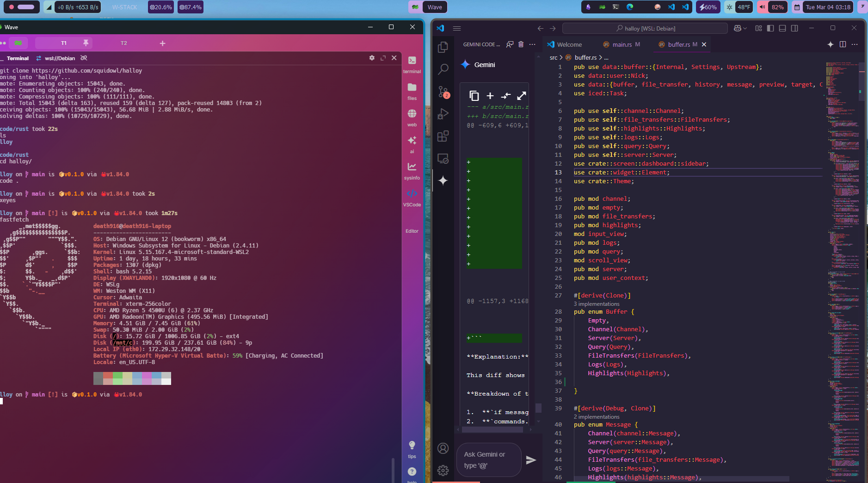The height and width of the screenshot is (483, 868).
Task: Insert Gemini code with plus icon
Action: click(490, 96)
